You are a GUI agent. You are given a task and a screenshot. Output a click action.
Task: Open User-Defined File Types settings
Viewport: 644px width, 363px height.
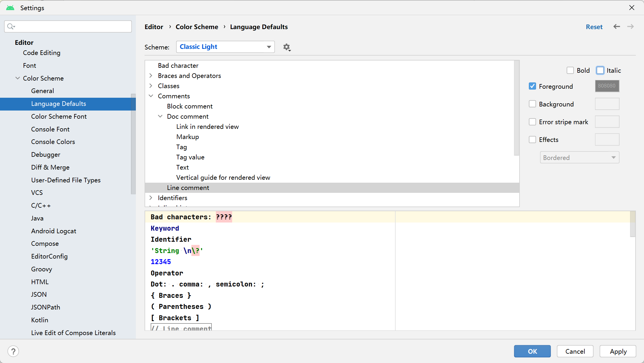(66, 180)
